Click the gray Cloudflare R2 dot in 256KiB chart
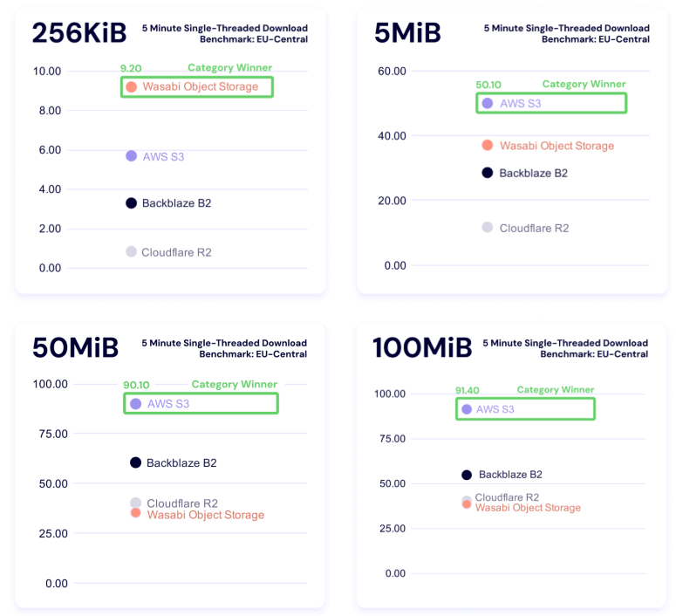 131,251
